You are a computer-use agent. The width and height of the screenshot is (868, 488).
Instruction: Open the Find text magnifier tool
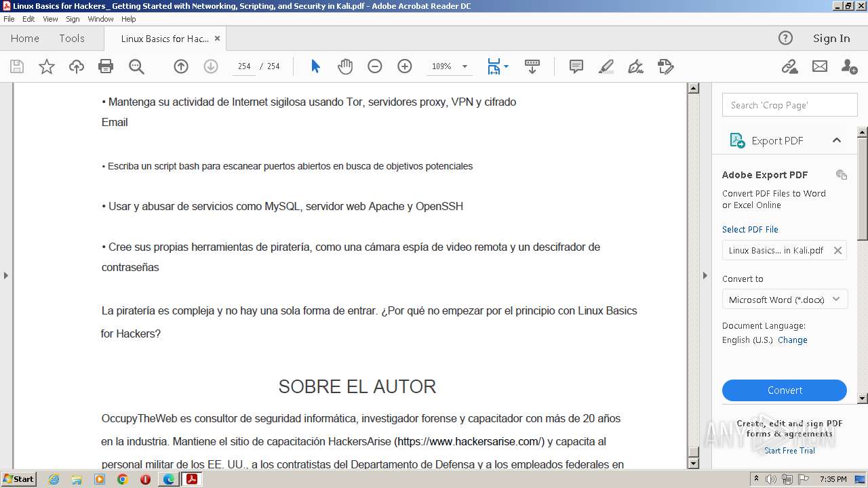(x=136, y=66)
